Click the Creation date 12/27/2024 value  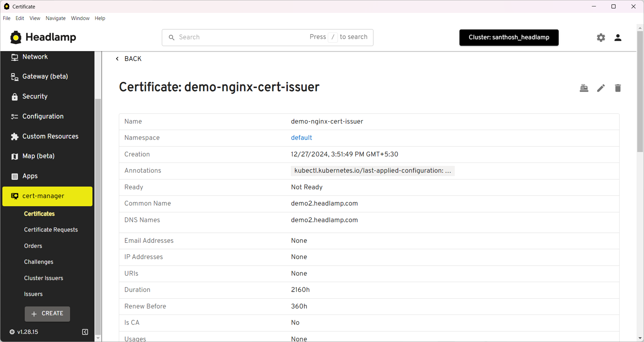pos(344,155)
